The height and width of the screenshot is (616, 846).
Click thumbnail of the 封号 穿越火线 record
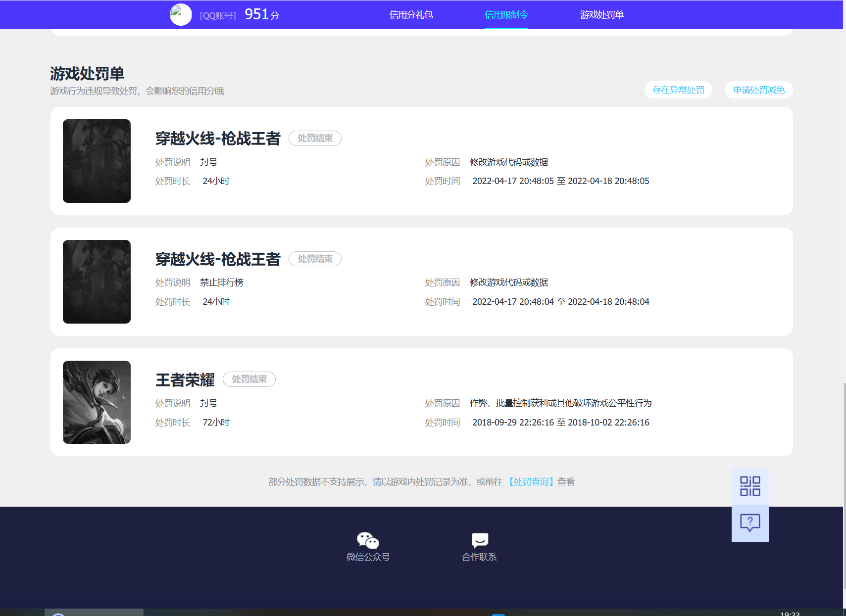point(97,161)
